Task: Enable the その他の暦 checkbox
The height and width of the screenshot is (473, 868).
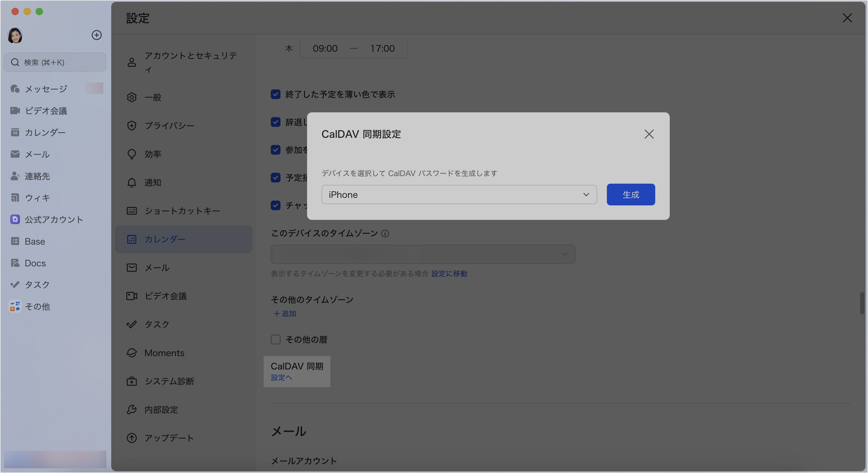Action: coord(276,339)
